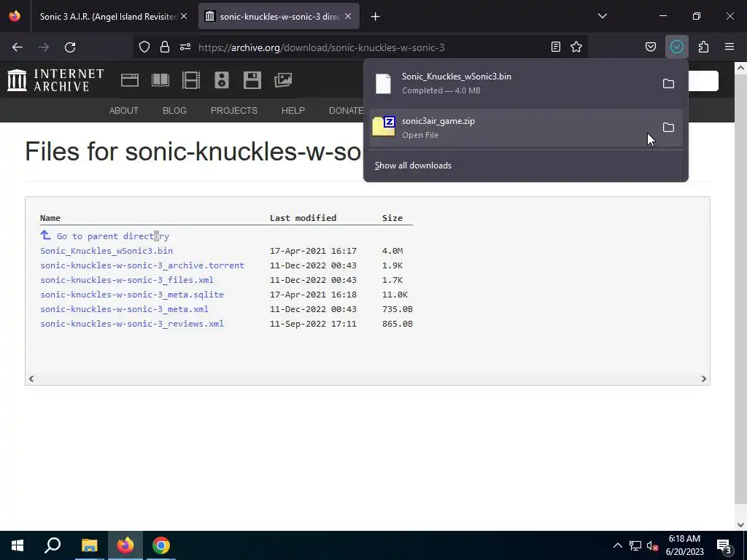This screenshot has height=560, width=747.
Task: Close the sonic-knuckles-w-sonic-3 tab
Action: click(348, 16)
